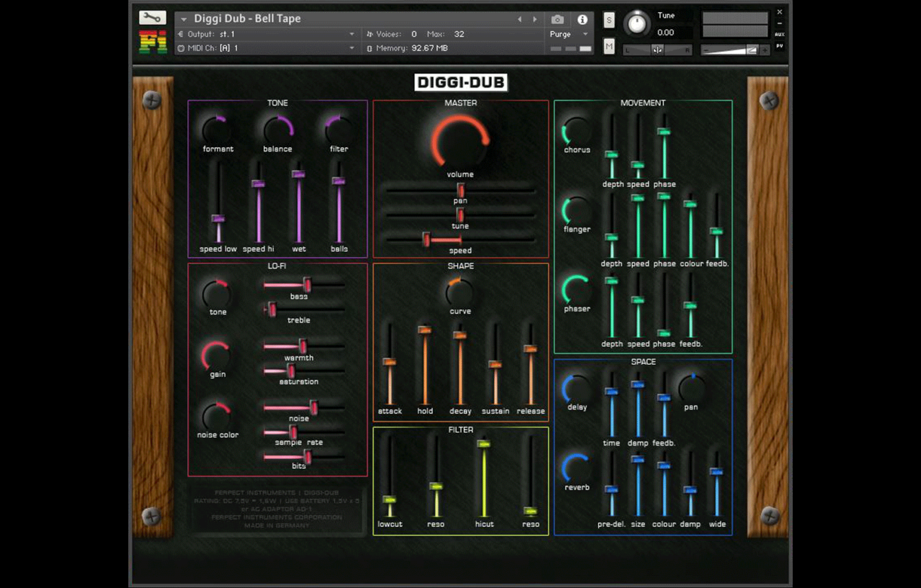Click the volume minus icon
The image size is (921, 588).
706,50
